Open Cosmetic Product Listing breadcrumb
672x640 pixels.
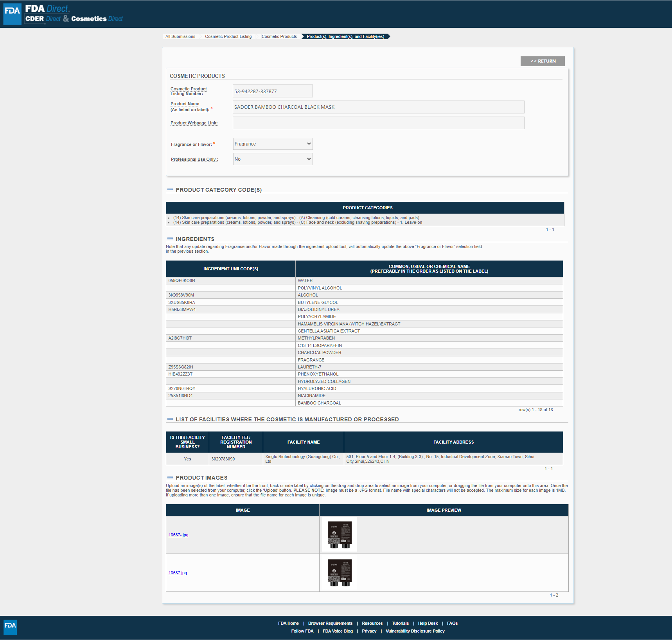click(228, 37)
